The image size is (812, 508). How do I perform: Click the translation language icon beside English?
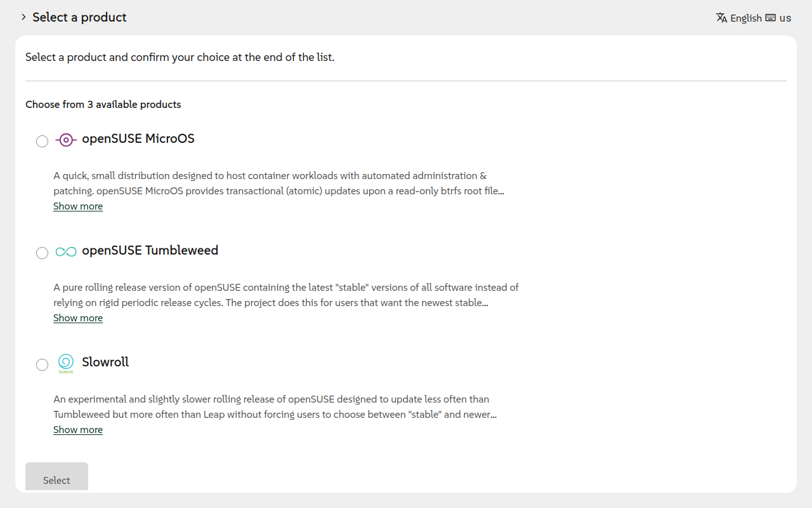point(721,18)
